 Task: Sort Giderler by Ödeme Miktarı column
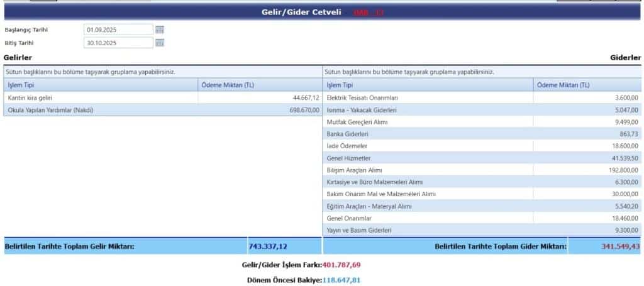[587, 85]
